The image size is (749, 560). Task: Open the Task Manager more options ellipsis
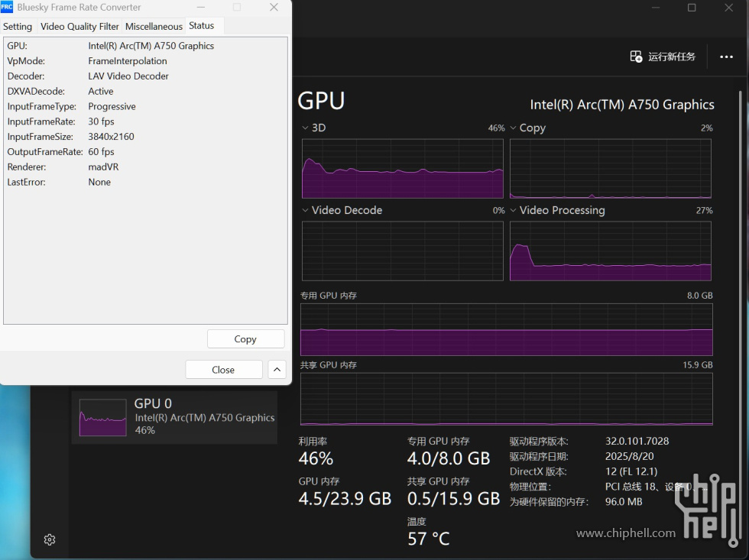726,57
